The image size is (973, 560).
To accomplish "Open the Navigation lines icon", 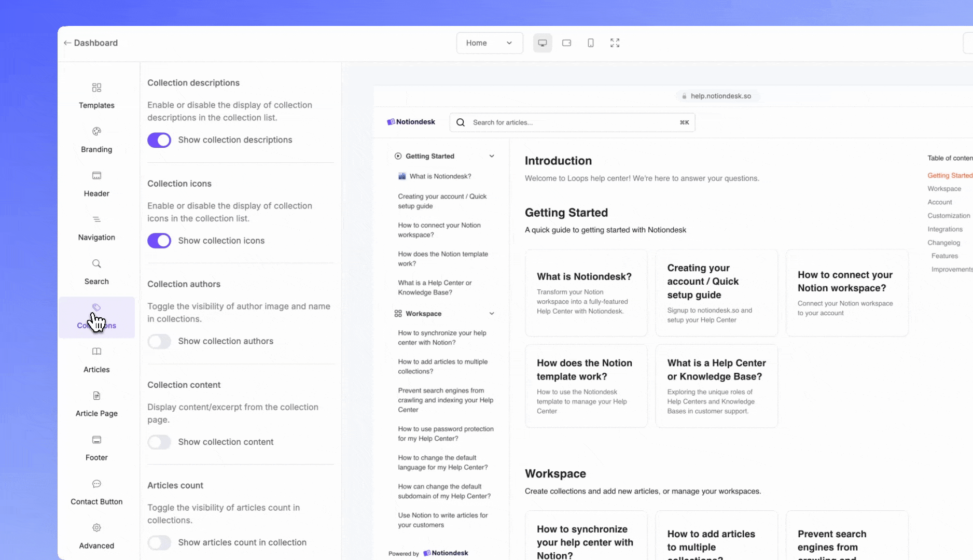I will coord(96,219).
